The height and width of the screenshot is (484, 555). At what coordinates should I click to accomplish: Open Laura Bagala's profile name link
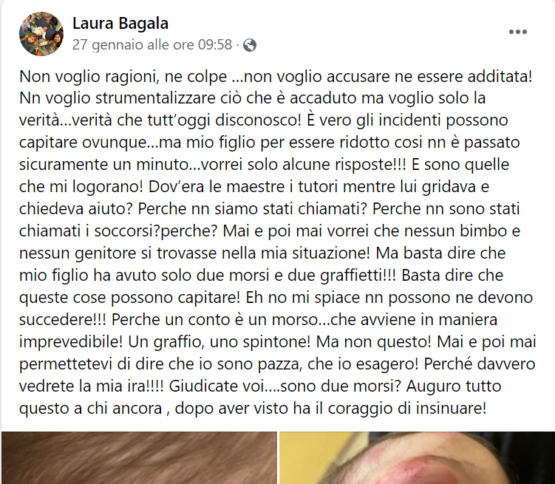click(120, 24)
